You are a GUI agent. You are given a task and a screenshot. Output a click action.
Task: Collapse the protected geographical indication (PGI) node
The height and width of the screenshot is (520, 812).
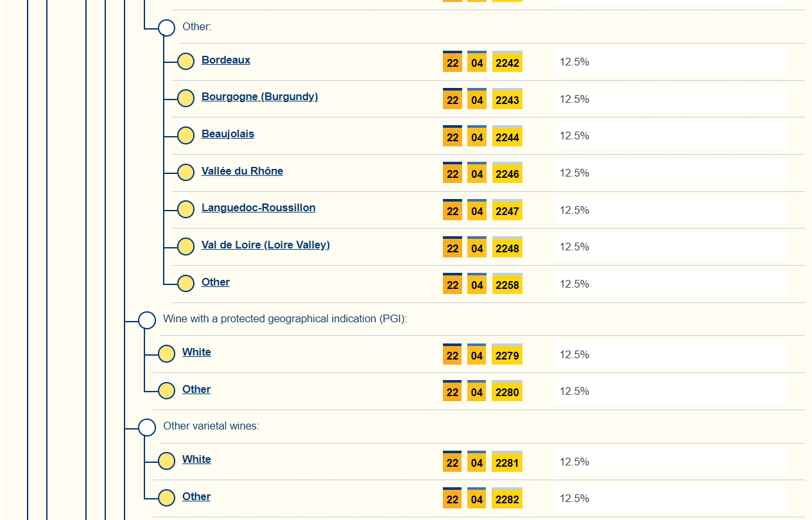click(x=147, y=320)
